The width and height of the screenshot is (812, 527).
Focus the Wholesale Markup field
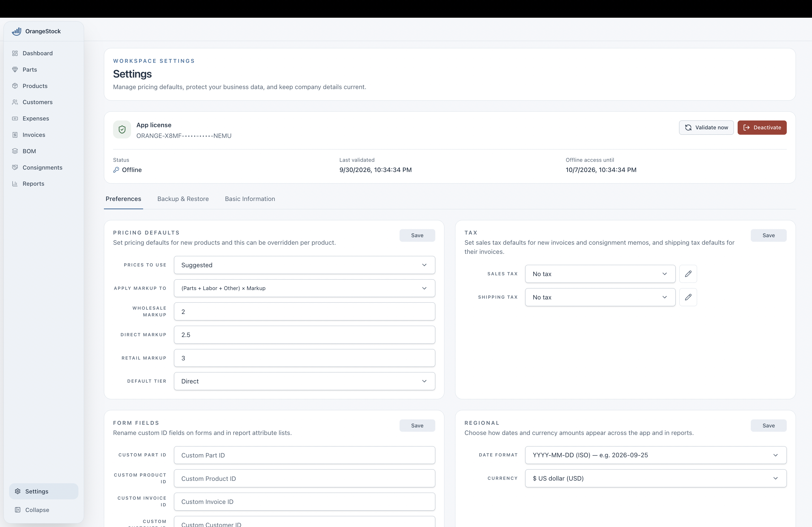coord(304,312)
